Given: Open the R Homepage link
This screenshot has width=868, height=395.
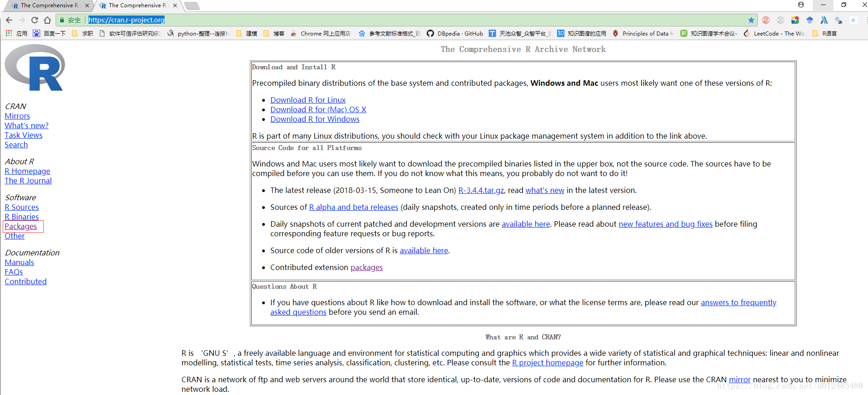Looking at the screenshot, I should (x=27, y=171).
